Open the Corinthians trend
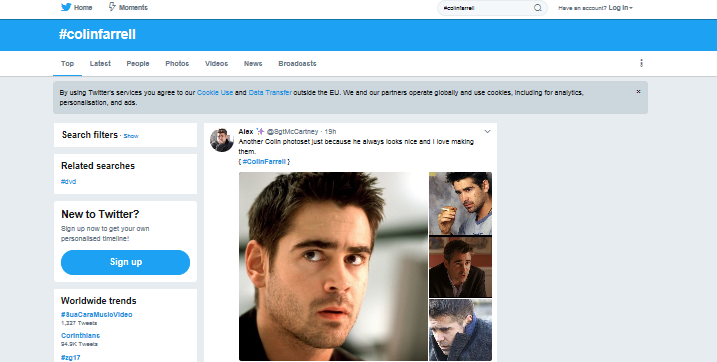The image size is (717, 362). pyautogui.click(x=80, y=335)
